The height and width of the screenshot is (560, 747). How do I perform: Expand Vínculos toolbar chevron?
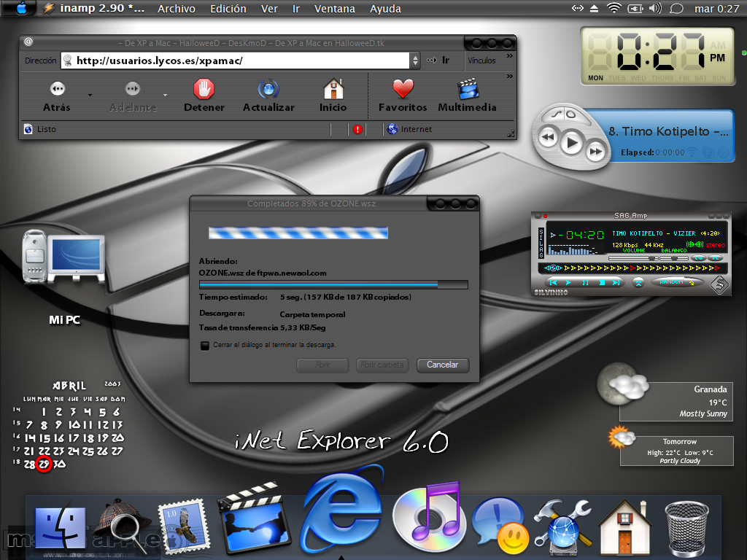tap(510, 56)
